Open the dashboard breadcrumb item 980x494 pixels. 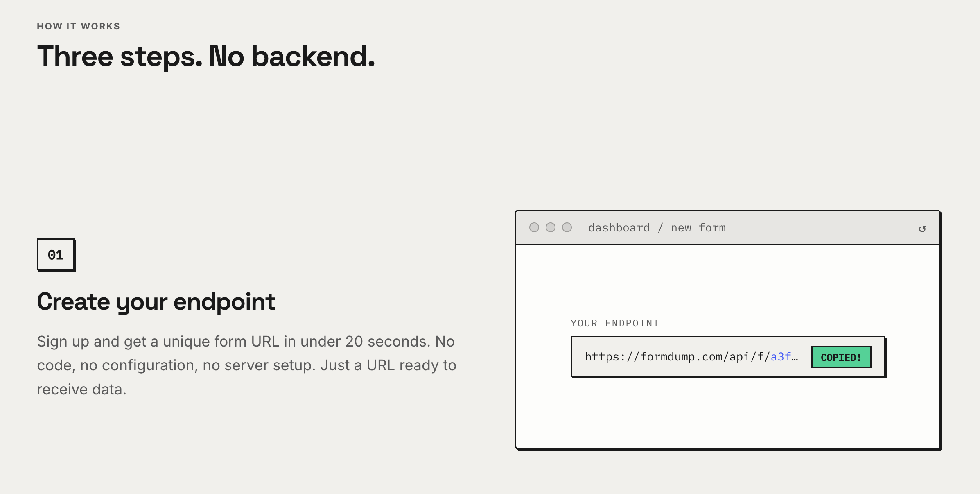(619, 227)
